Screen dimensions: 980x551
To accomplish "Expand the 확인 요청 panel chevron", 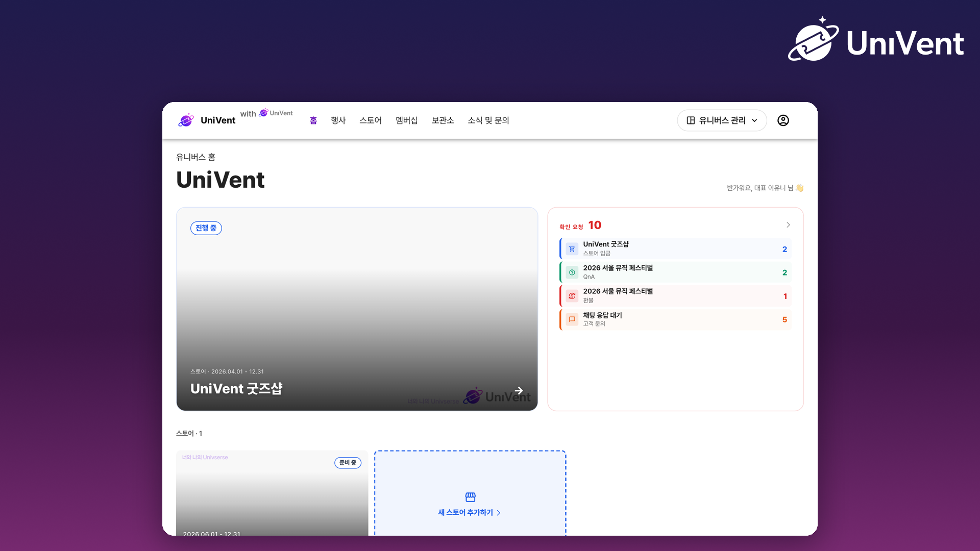I will tap(788, 225).
